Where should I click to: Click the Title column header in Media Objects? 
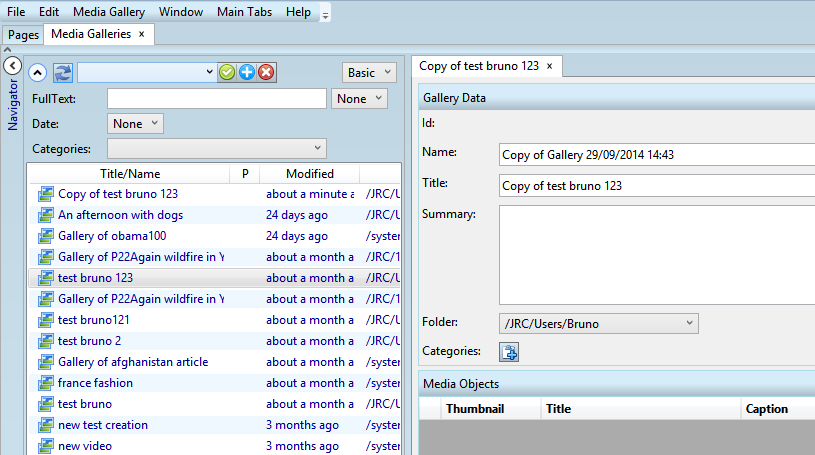(640, 409)
